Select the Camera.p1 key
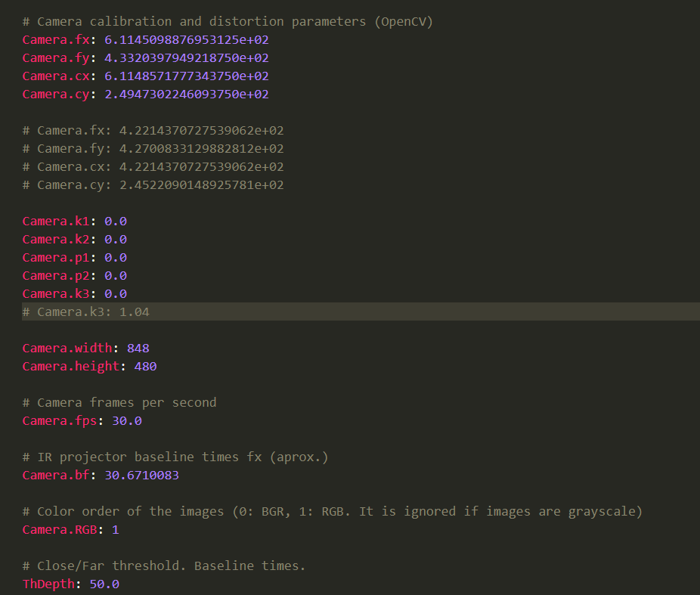The width and height of the screenshot is (700, 595). [x=56, y=258]
